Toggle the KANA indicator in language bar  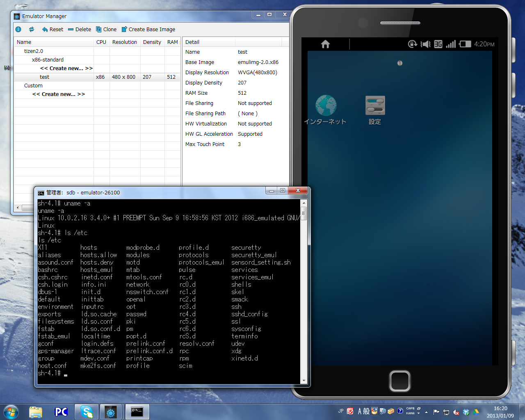click(411, 413)
